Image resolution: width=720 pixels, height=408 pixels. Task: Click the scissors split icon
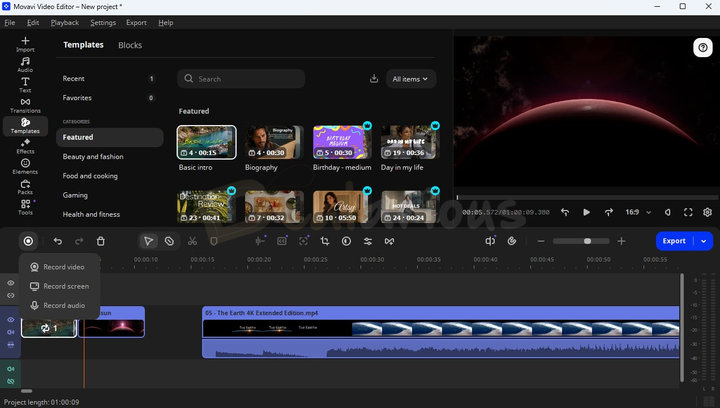(192, 241)
